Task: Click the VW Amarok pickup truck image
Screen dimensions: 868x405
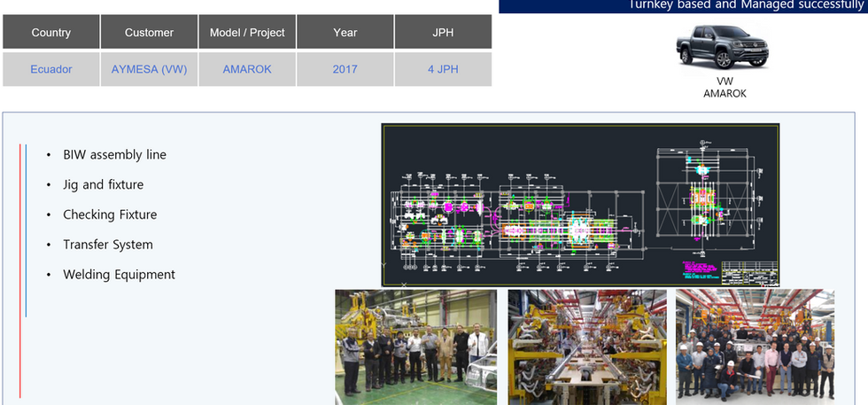Action: [x=723, y=47]
